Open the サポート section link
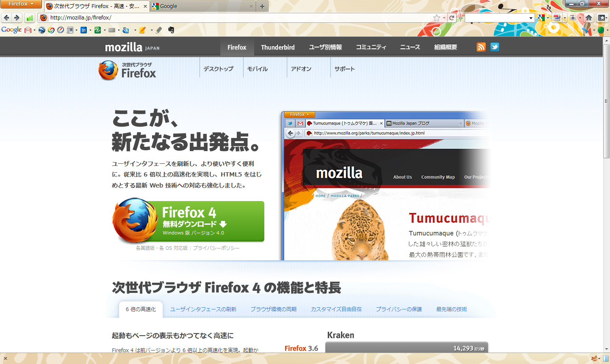The width and height of the screenshot is (610, 364). (x=344, y=69)
